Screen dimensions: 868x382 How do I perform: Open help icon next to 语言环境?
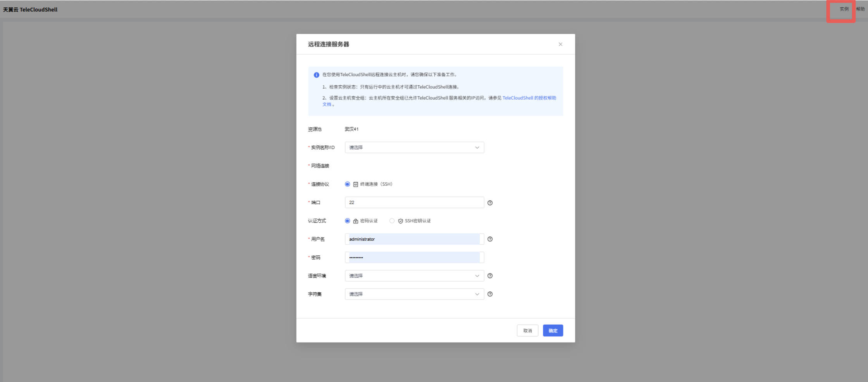coord(490,276)
